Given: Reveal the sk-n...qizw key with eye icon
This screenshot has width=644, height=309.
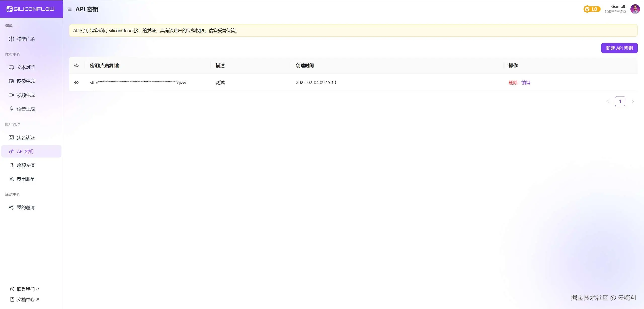Looking at the screenshot, I should coord(76,82).
